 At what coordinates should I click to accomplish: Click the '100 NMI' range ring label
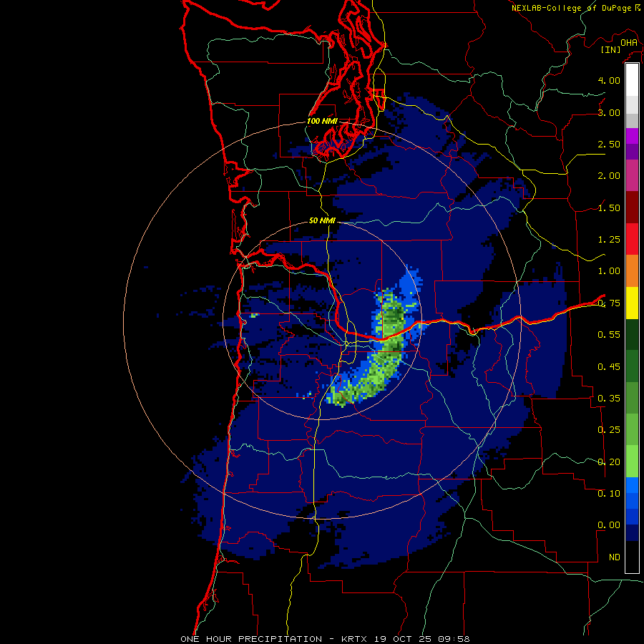(322, 121)
